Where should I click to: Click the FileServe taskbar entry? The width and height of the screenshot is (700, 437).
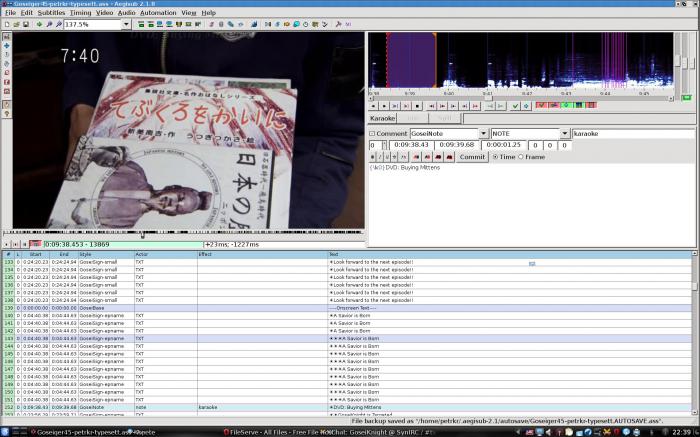pyautogui.click(x=271, y=432)
